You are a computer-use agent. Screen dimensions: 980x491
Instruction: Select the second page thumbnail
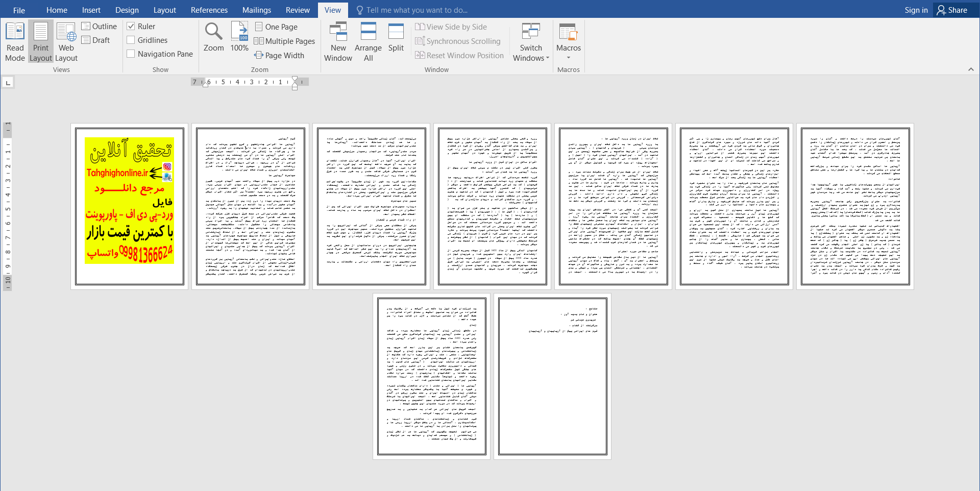(x=251, y=206)
